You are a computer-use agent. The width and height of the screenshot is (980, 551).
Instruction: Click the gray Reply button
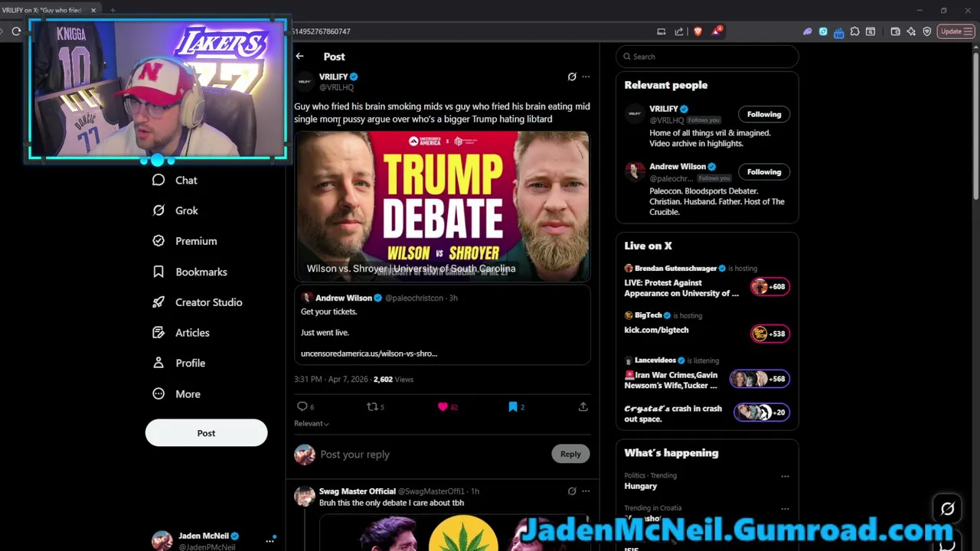(570, 454)
